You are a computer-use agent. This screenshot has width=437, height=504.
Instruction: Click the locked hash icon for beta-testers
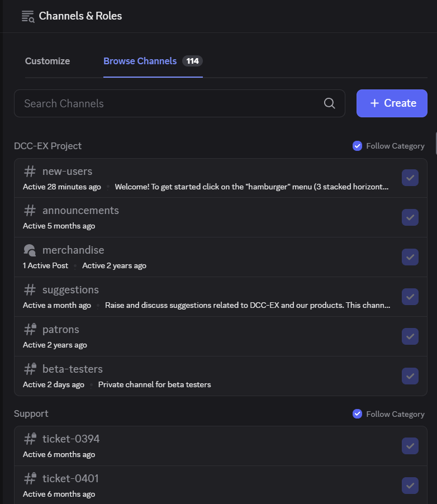pyautogui.click(x=30, y=369)
